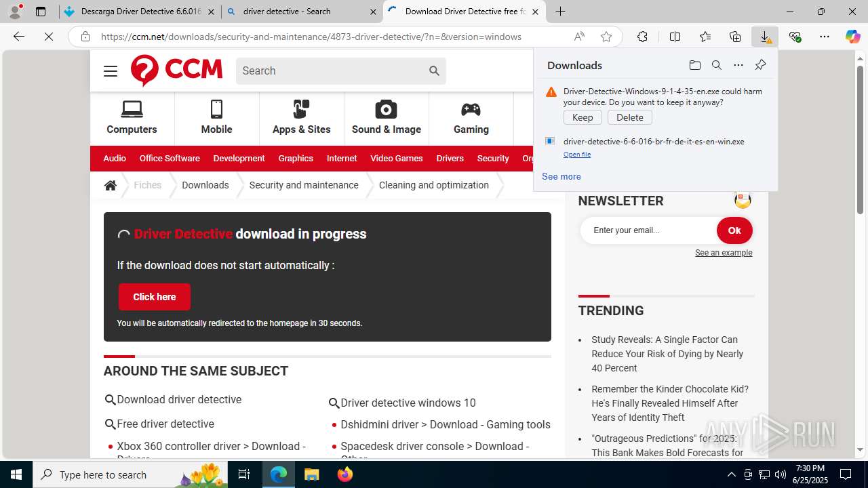Click the browser back arrow
This screenshot has height=488, width=868.
point(19,37)
